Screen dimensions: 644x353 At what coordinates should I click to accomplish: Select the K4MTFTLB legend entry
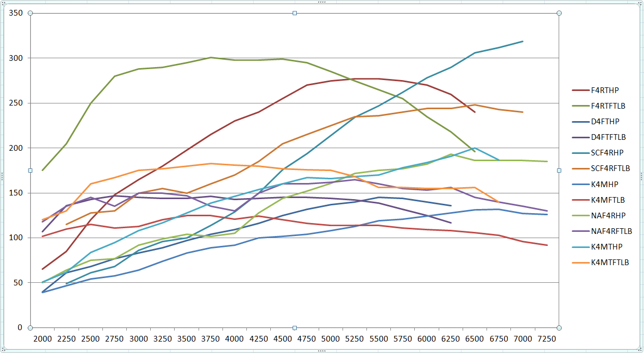(600, 263)
